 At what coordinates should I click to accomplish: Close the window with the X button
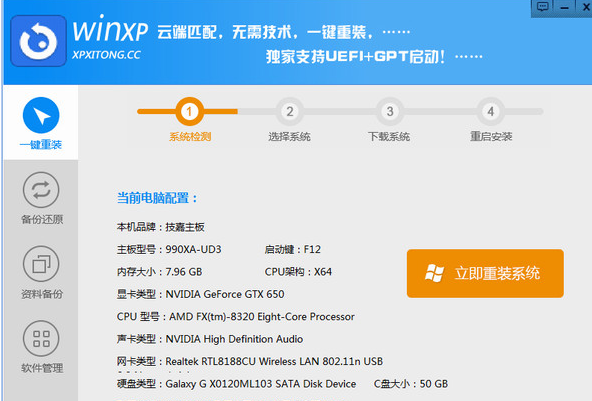pyautogui.click(x=586, y=8)
